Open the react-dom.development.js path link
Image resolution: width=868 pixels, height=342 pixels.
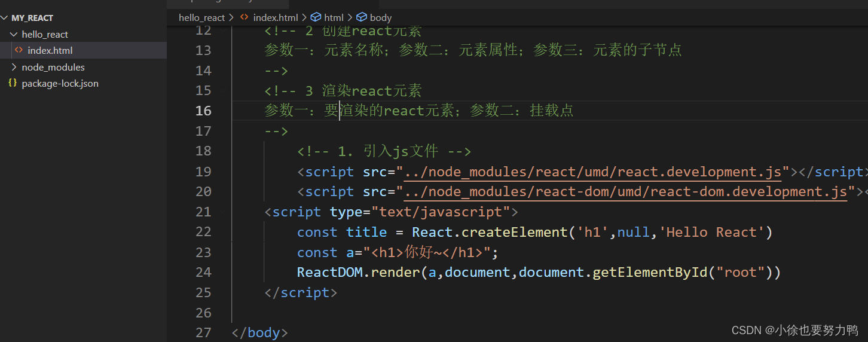tap(626, 192)
